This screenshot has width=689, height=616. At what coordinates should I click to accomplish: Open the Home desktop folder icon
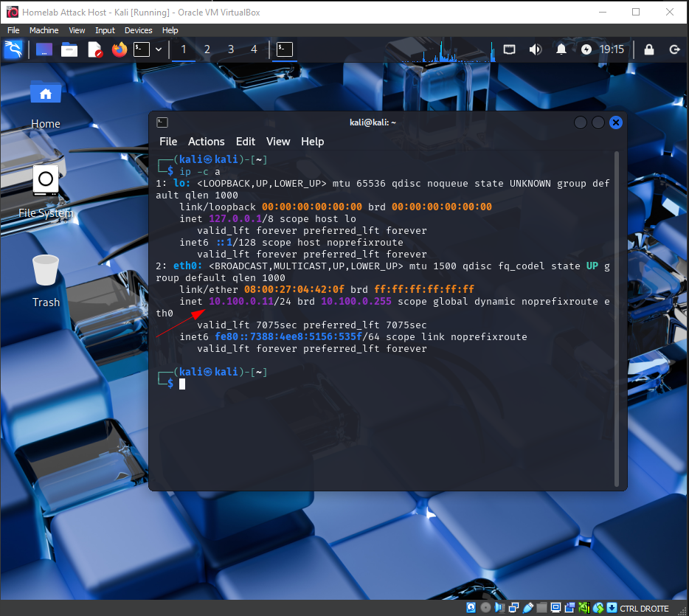46,105
